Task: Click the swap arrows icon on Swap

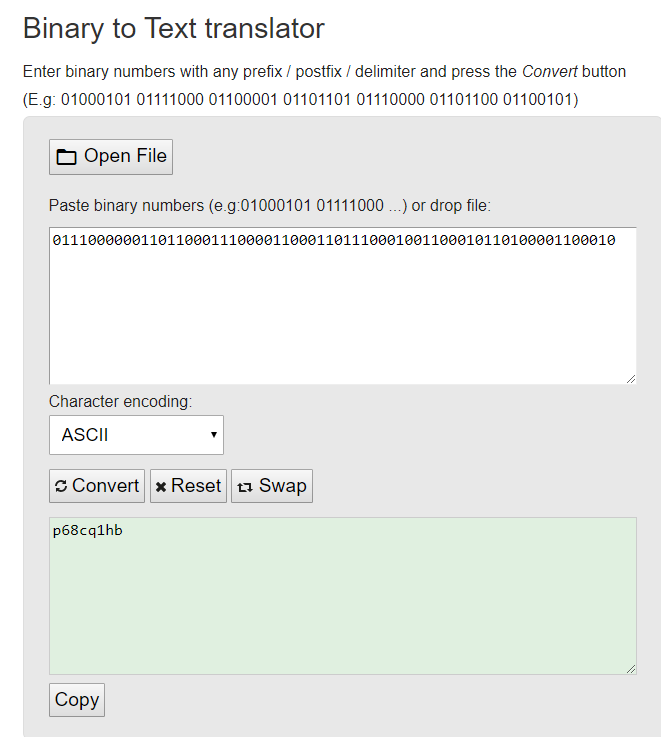Action: point(245,487)
